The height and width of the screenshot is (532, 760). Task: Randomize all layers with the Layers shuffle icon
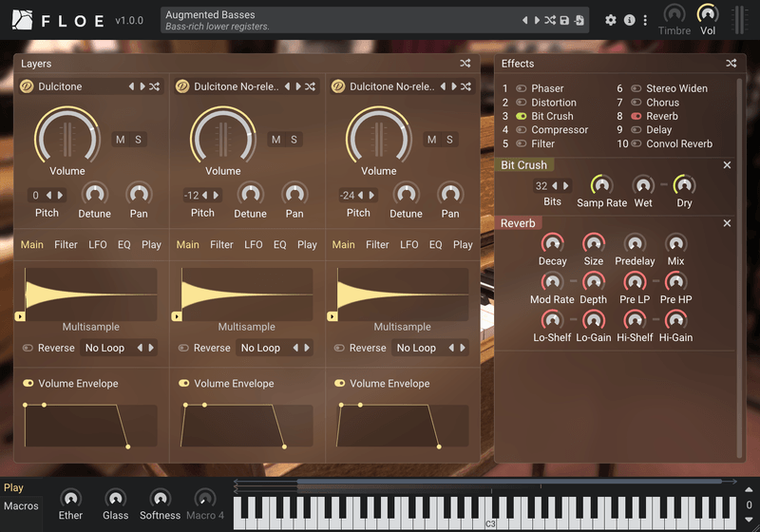[x=465, y=63]
